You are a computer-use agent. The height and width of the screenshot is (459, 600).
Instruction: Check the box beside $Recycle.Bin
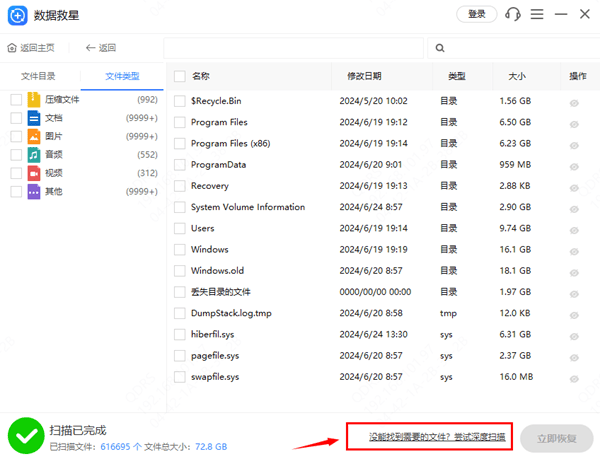pos(179,101)
